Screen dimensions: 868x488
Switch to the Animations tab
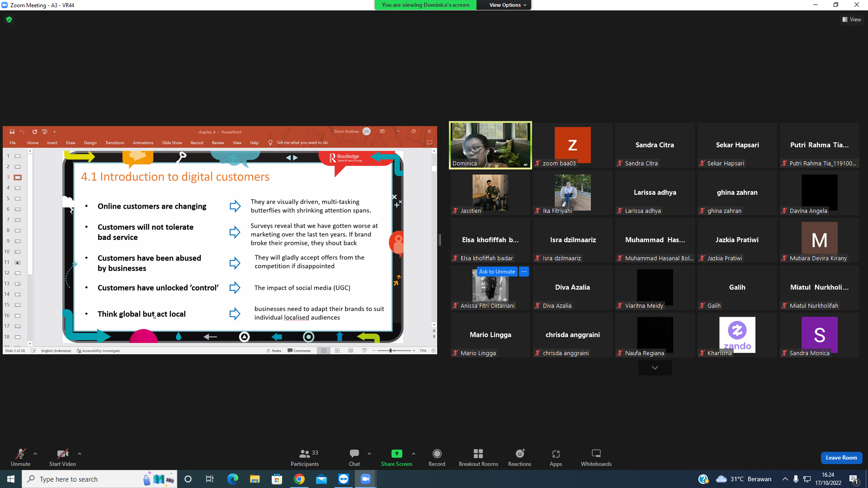(143, 143)
